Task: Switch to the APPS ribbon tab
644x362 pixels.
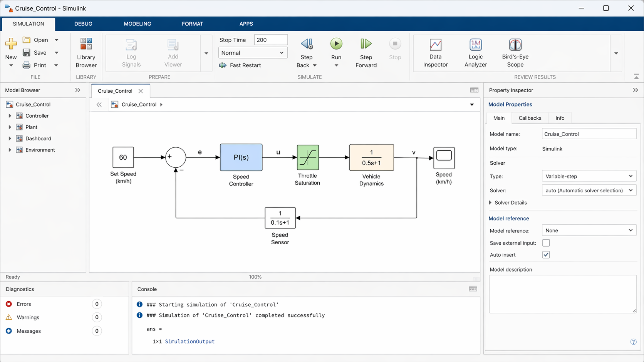Action: pos(246,24)
